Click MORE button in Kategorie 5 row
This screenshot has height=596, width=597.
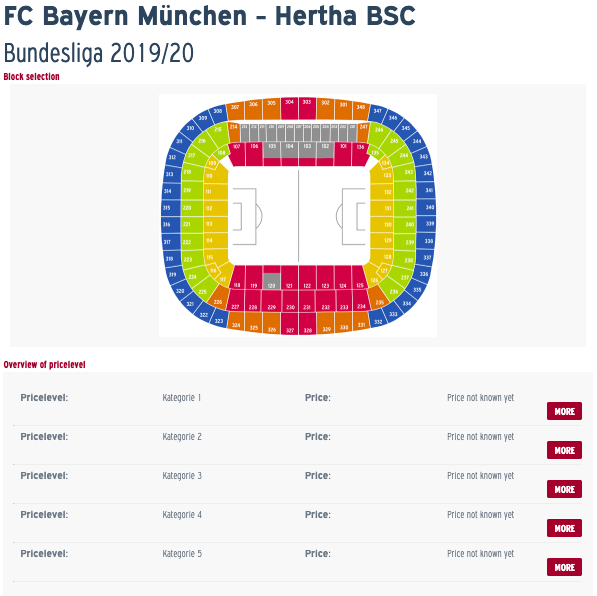pyautogui.click(x=564, y=567)
